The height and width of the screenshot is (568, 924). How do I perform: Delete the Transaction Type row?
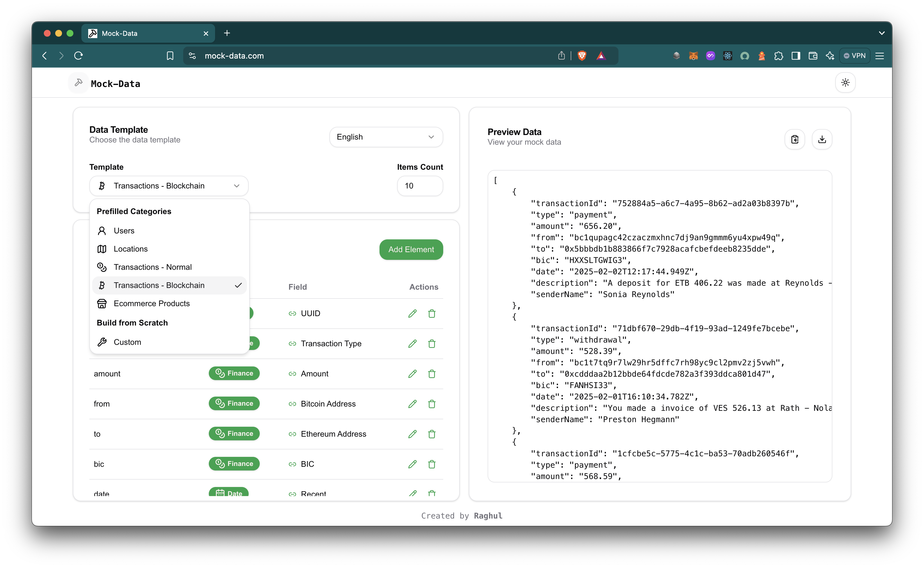pyautogui.click(x=432, y=343)
